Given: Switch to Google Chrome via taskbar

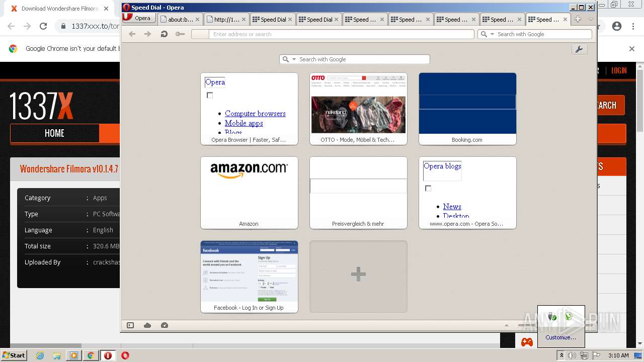Looking at the screenshot, I should pyautogui.click(x=91, y=355).
